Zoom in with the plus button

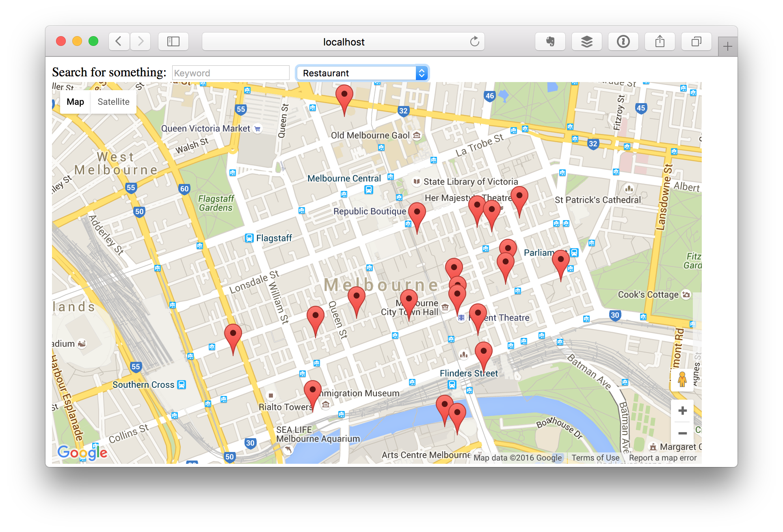pos(682,411)
